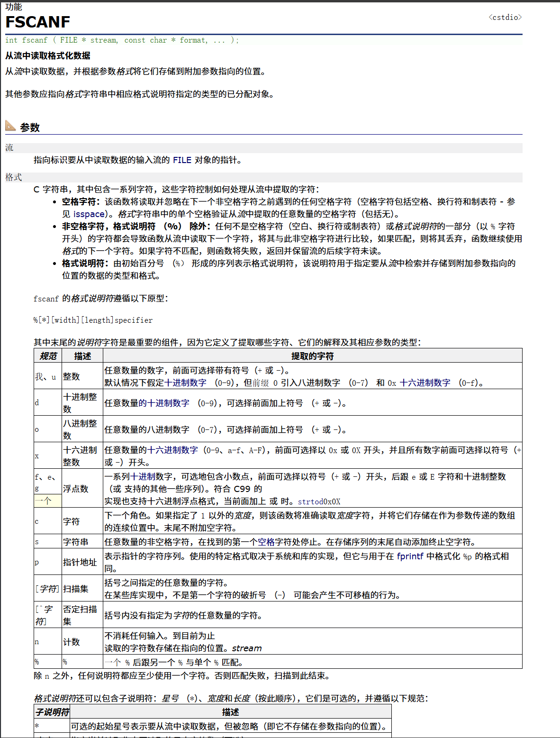Viewport: 560px width, 738px height.
Task: Open the <cstdio> header link
Action: (504, 18)
